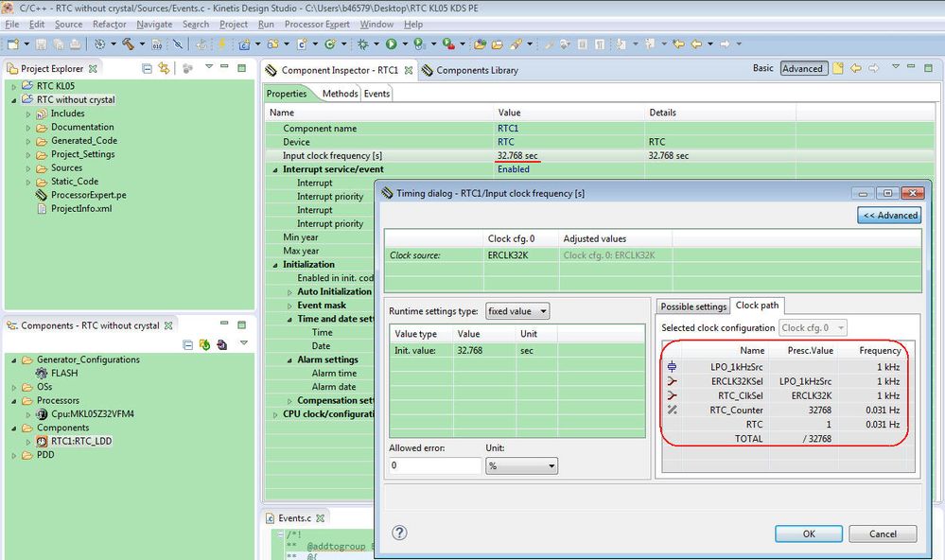Screen dimensions: 945x560
Task: Collapse the Interrupt service/event group
Action: point(275,170)
